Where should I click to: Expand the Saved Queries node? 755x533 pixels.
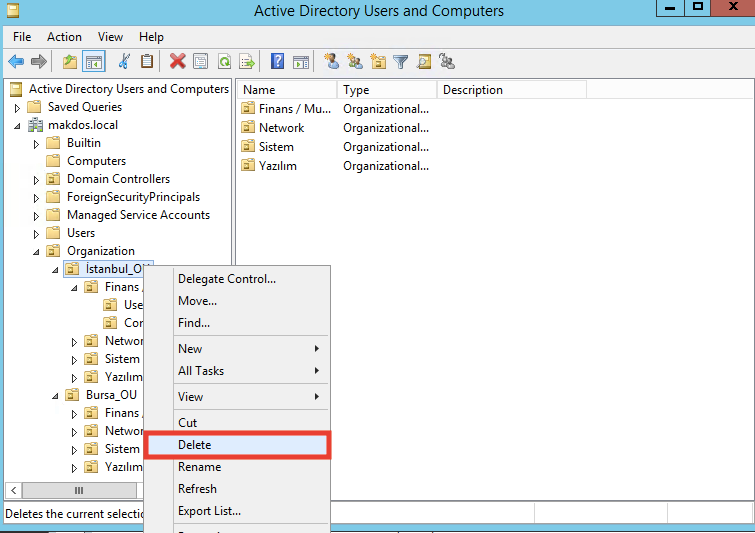(x=17, y=107)
